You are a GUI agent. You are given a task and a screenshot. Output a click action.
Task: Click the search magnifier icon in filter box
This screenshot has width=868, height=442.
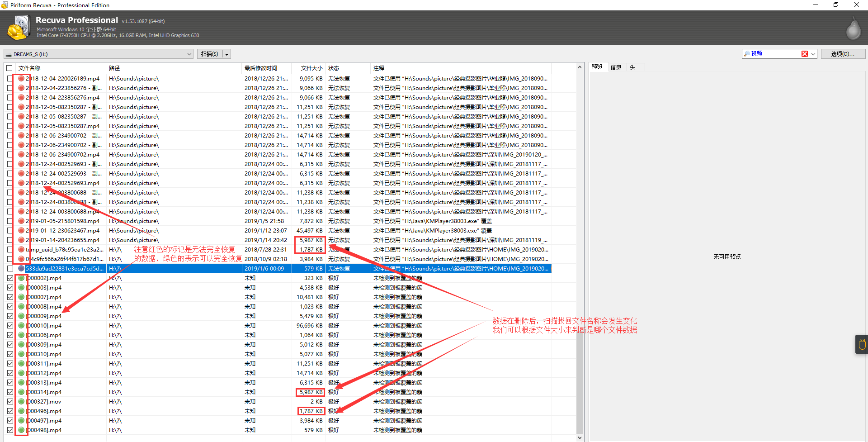click(747, 54)
